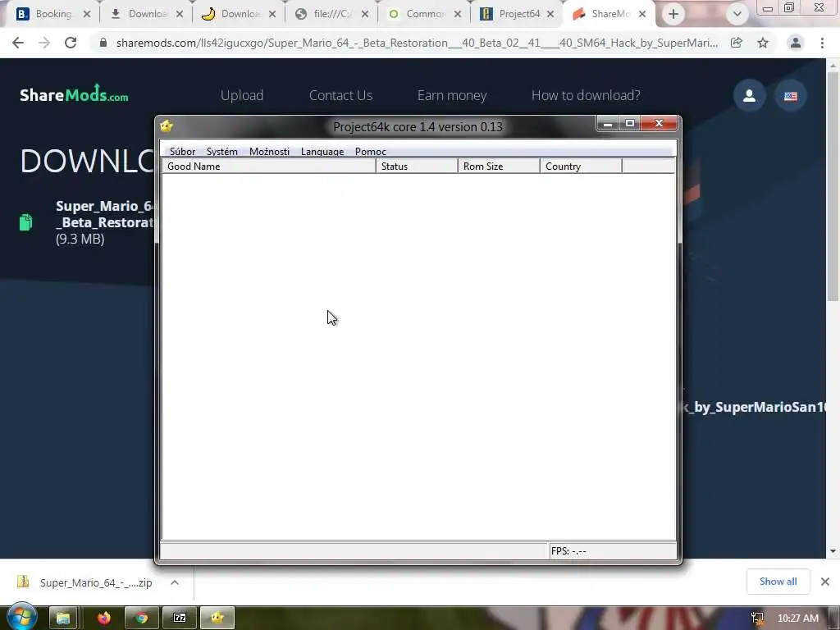Close the Chrome downloads bar
The height and width of the screenshot is (630, 840).
point(825,582)
